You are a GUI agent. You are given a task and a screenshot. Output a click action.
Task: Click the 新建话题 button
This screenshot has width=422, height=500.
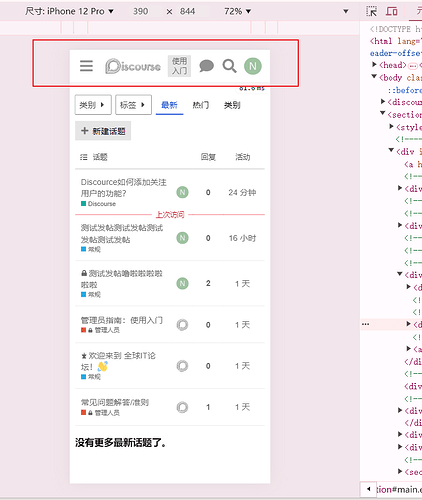click(x=103, y=131)
